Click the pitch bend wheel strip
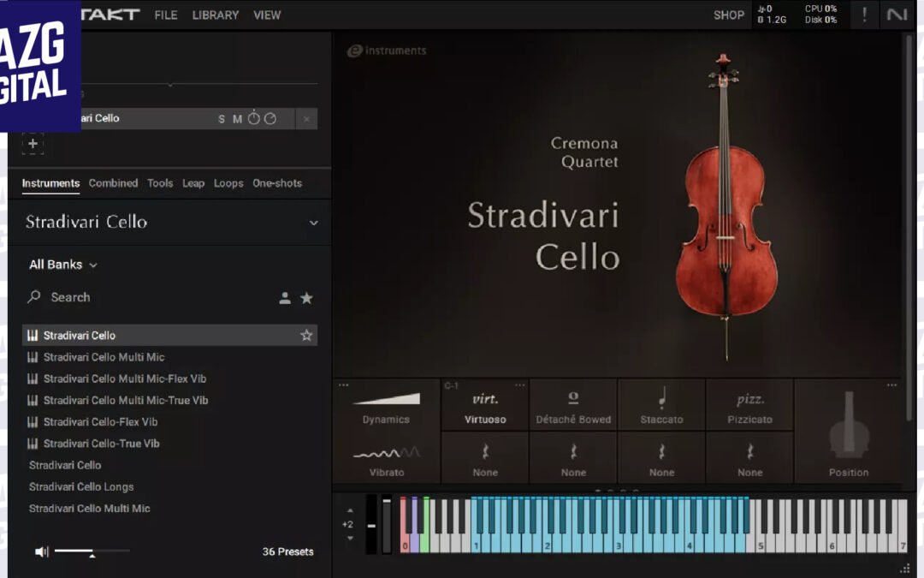Viewport: 924px width, 578px height. (371, 524)
